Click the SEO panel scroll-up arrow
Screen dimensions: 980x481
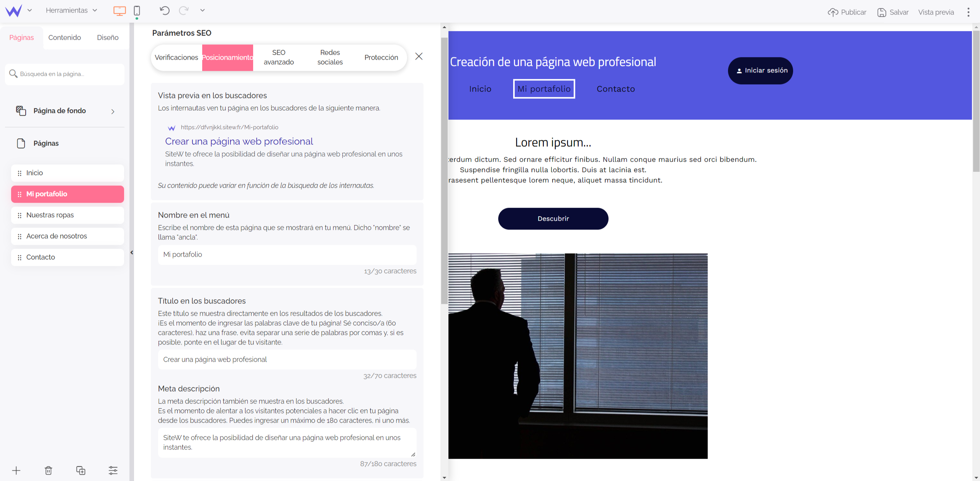click(444, 27)
